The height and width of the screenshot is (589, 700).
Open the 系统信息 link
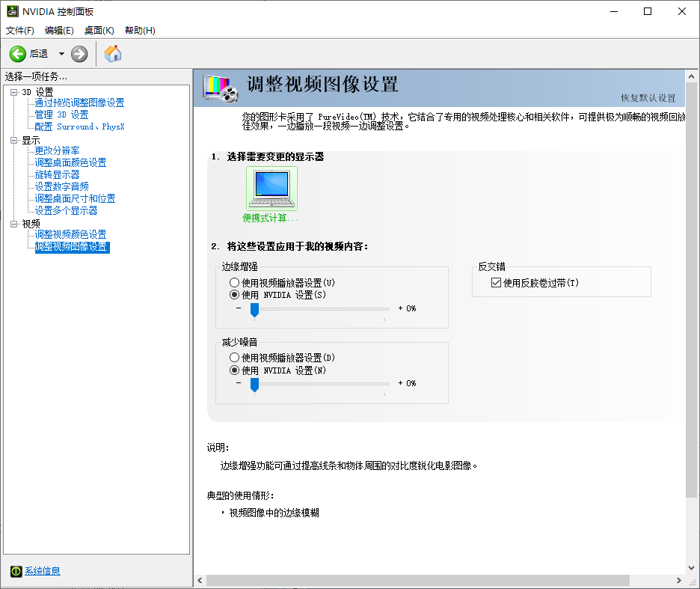[43, 571]
